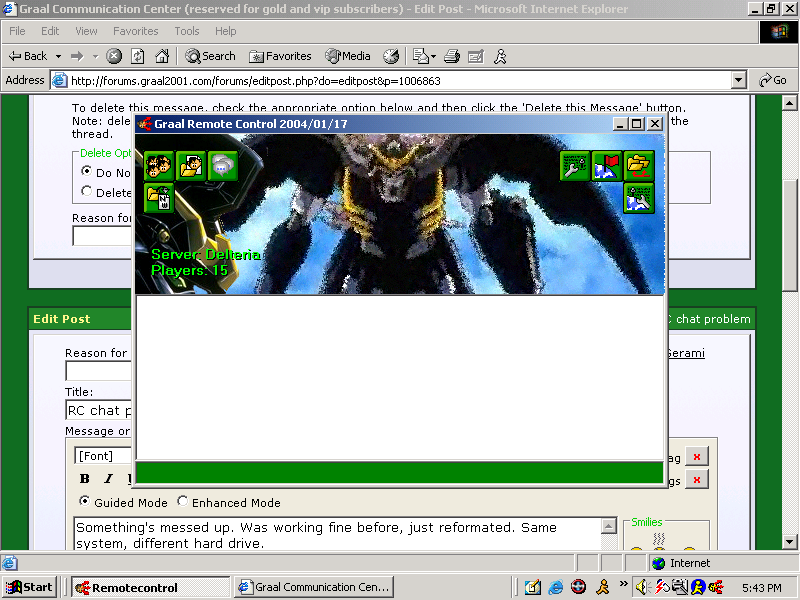Open the Help menu
Screen dimensions: 800x600
(x=226, y=31)
